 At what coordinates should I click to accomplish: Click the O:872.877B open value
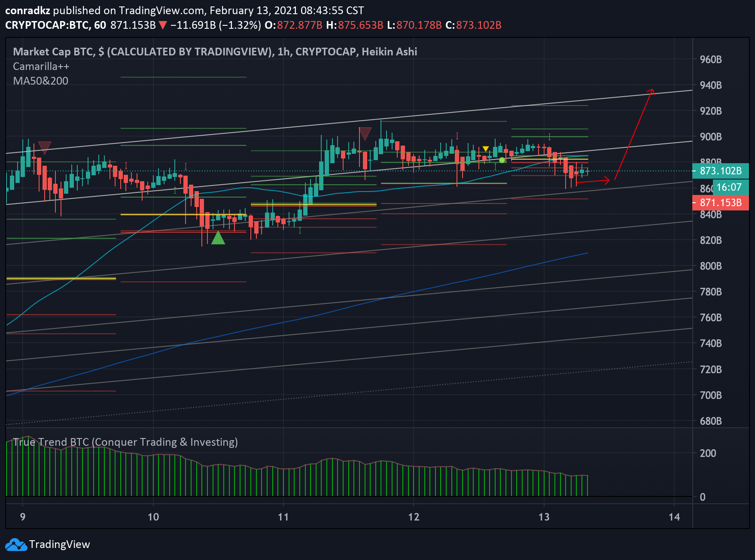pyautogui.click(x=293, y=25)
